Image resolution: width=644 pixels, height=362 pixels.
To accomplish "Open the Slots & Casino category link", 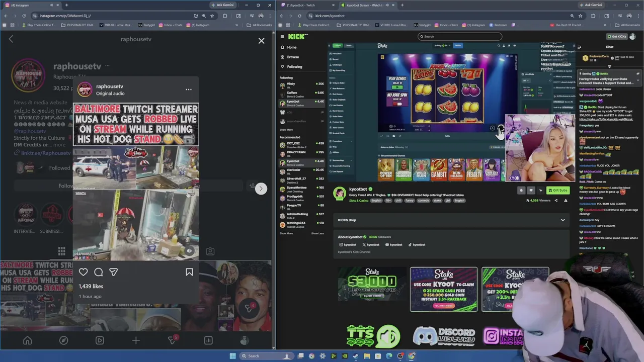I will [x=359, y=201].
